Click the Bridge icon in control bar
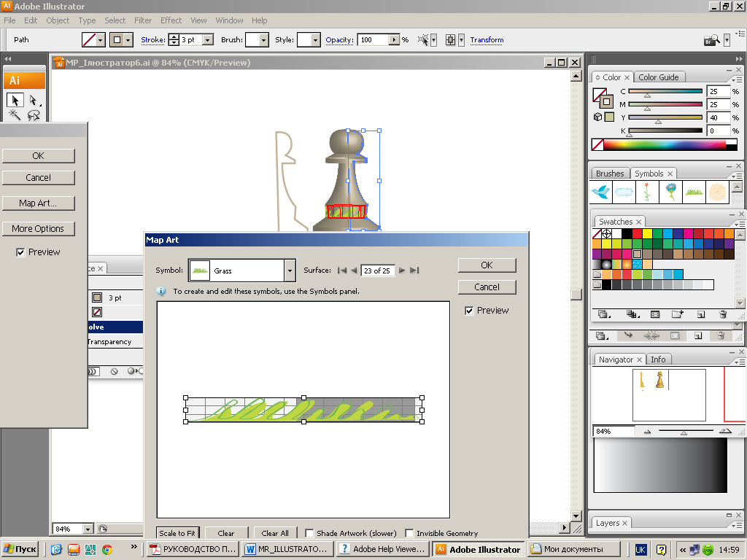 (712, 40)
